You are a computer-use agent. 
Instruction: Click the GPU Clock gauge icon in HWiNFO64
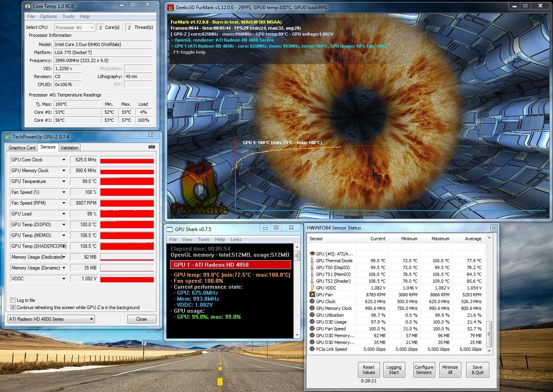(312, 301)
